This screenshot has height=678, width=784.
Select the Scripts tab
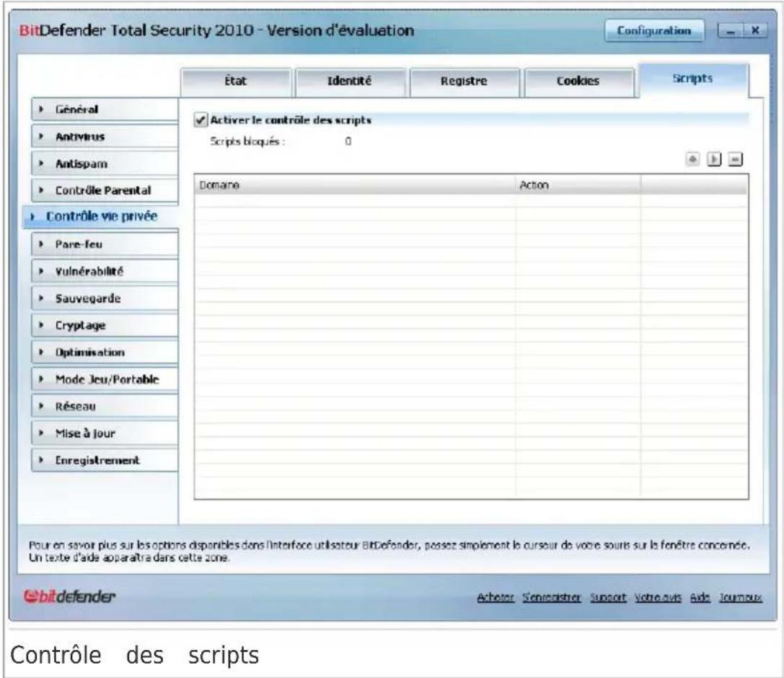coord(693,79)
